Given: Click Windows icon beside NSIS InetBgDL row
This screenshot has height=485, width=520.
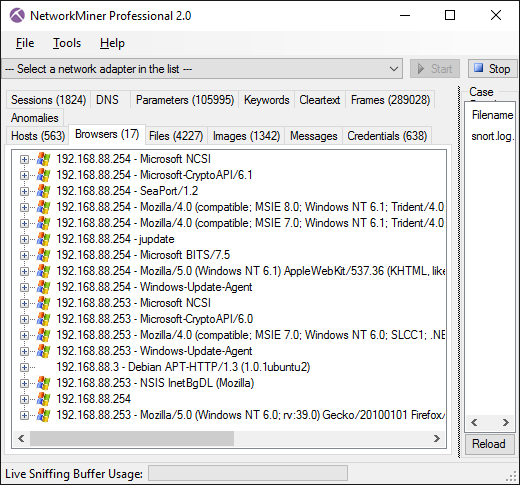Looking at the screenshot, I should point(43,383).
